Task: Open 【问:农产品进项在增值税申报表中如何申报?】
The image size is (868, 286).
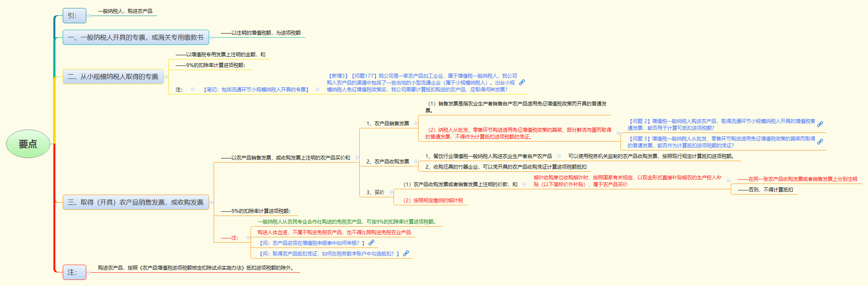Action: click(x=312, y=243)
